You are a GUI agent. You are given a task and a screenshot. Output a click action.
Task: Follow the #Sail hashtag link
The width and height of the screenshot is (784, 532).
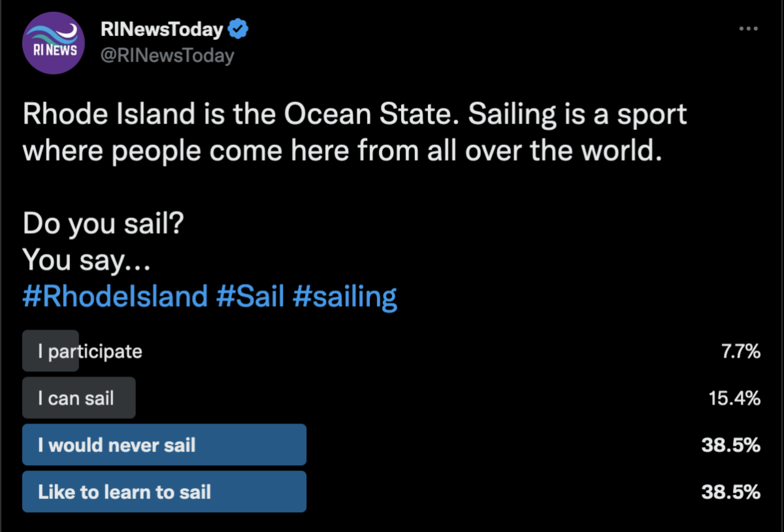pyautogui.click(x=250, y=296)
